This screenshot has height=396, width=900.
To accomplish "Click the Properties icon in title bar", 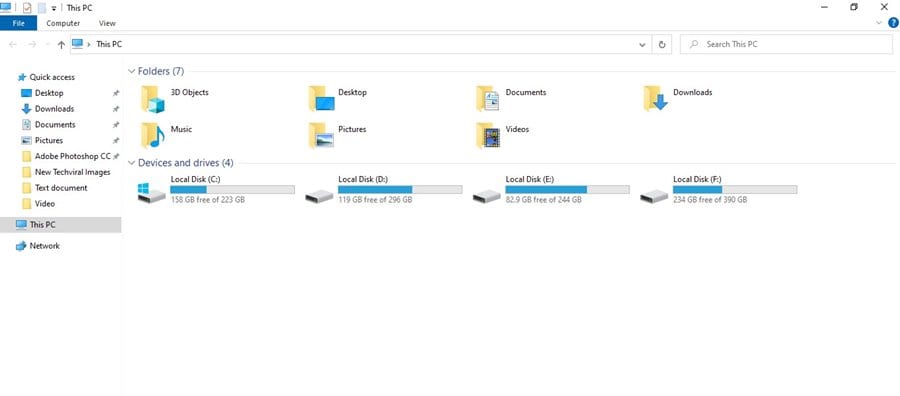I will (x=26, y=8).
